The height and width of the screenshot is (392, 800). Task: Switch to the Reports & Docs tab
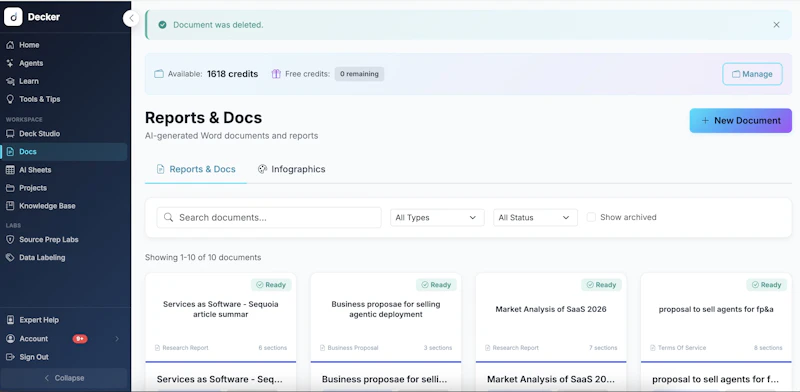point(196,169)
